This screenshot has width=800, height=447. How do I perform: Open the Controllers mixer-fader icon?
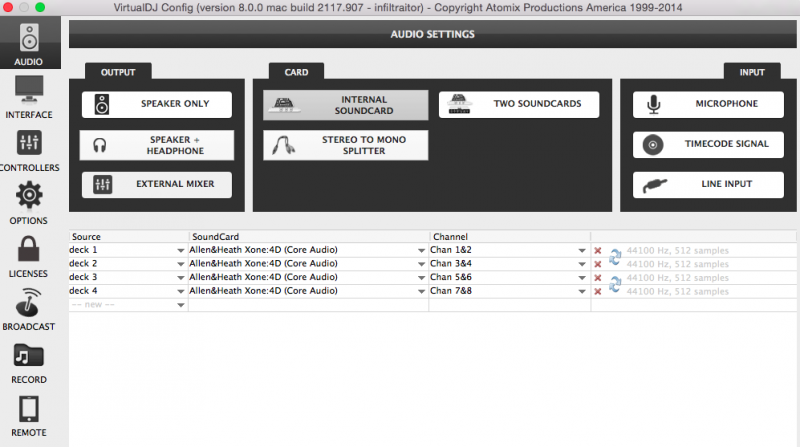tap(29, 142)
